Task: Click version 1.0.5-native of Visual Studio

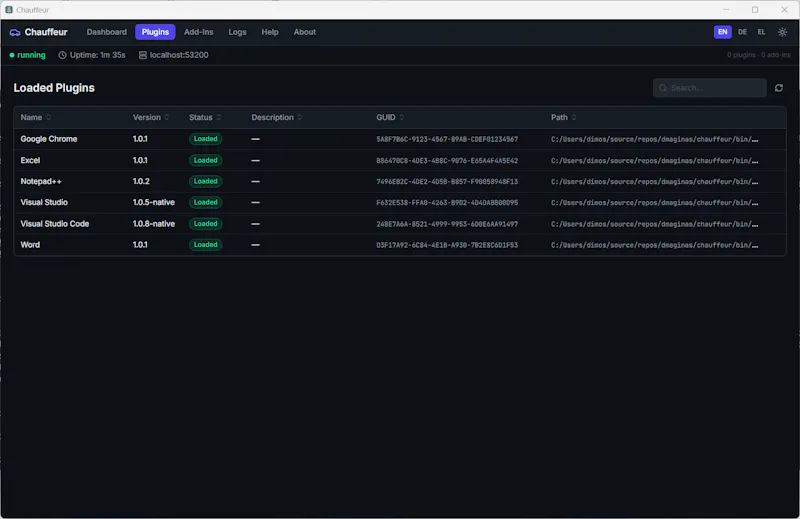Action: (154, 202)
